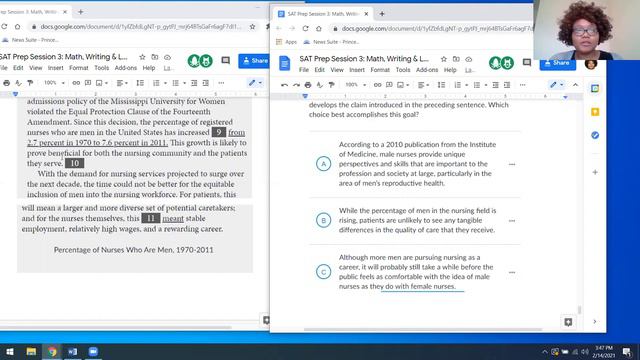Screen dimensions: 640x360
Task: Select answer choice C
Action: pos(323,272)
